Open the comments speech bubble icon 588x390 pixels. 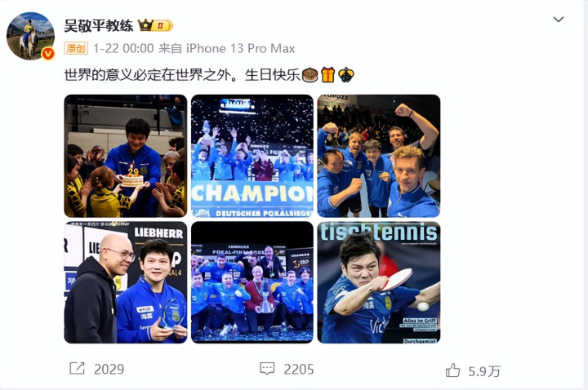pyautogui.click(x=267, y=369)
